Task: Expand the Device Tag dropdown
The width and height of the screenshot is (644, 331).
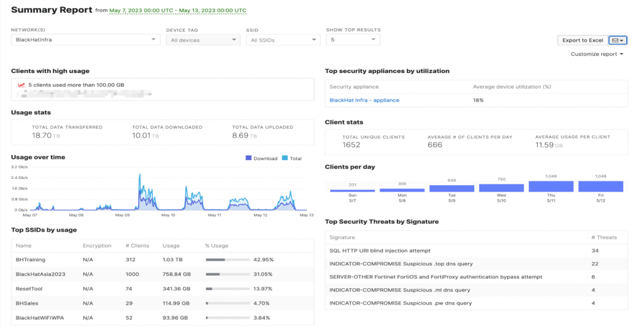Action: tap(203, 40)
